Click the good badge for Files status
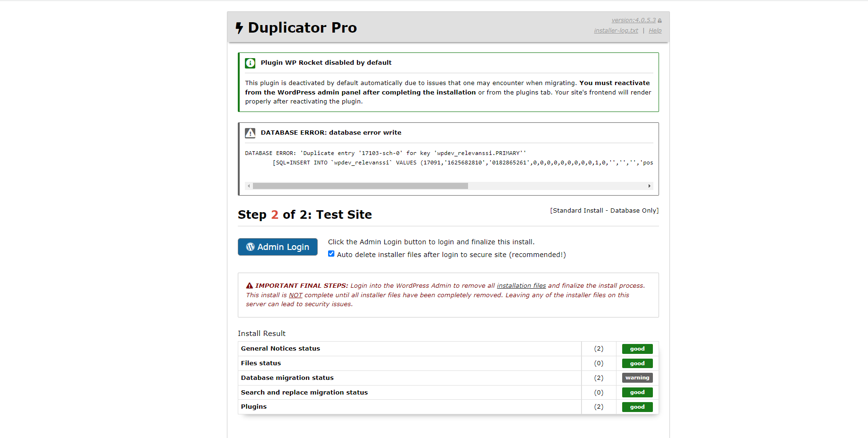Viewport: 868px width, 438px height. point(637,363)
